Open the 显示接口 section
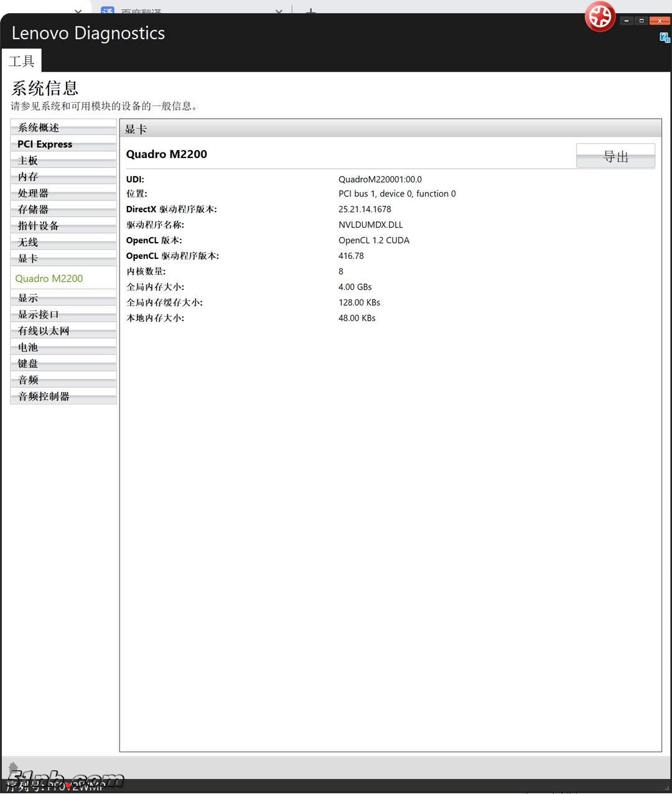The image size is (672, 794). point(37,314)
